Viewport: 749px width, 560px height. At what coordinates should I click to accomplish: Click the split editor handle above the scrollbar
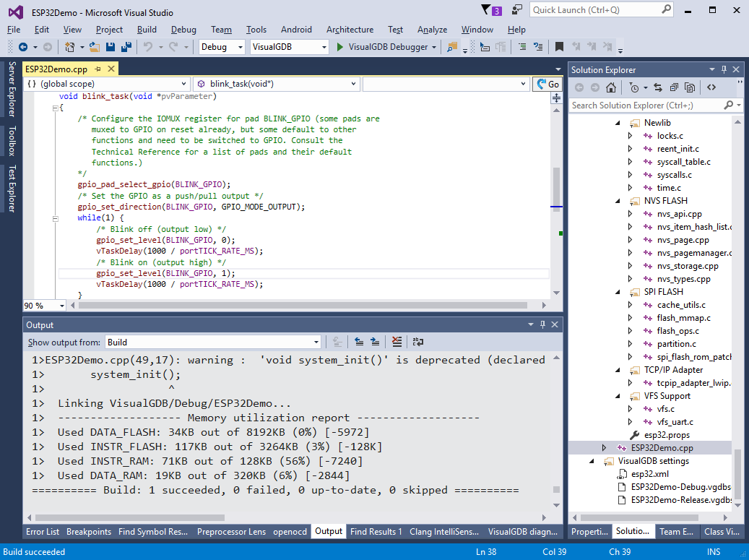(556, 98)
